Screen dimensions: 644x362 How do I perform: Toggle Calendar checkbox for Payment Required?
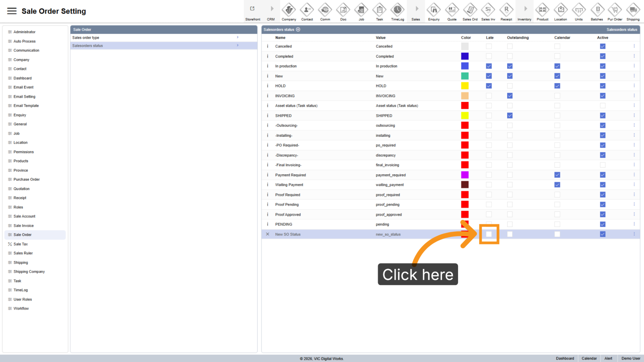557,175
